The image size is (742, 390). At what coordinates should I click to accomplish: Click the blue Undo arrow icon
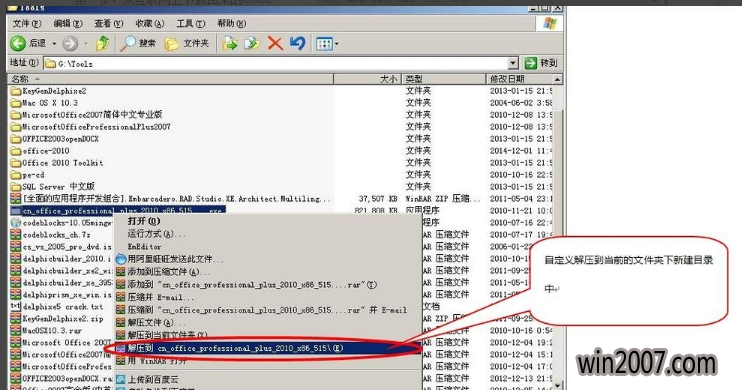tap(298, 44)
